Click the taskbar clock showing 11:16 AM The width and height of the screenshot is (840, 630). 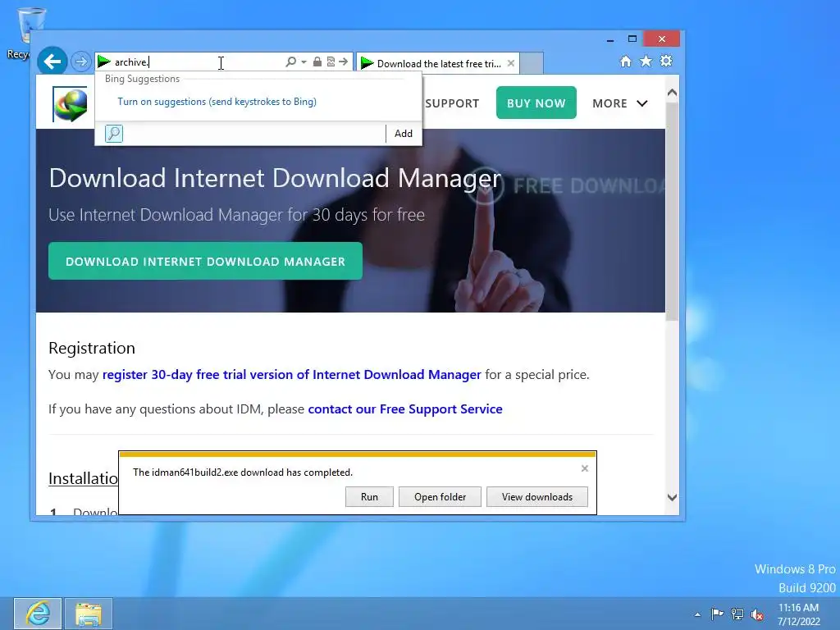[798, 614]
